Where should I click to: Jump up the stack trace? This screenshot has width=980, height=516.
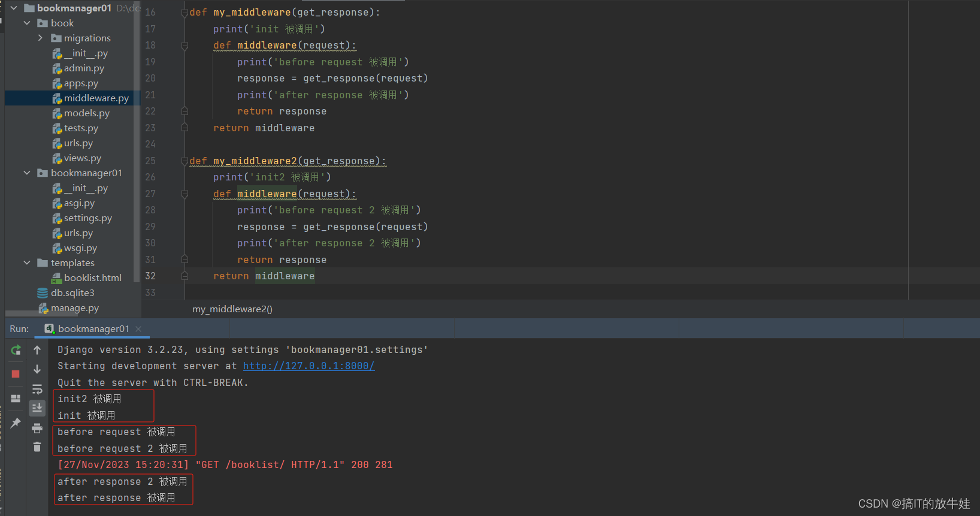(37, 350)
